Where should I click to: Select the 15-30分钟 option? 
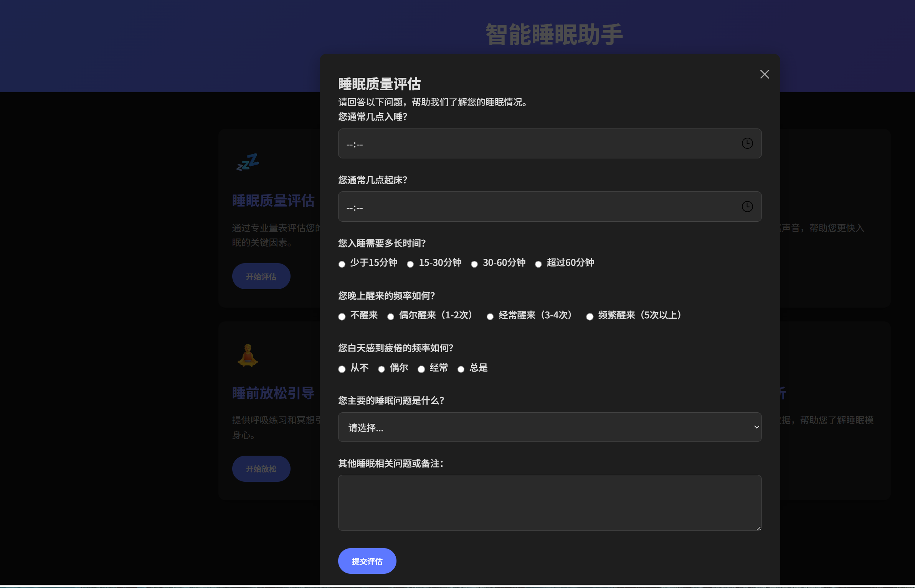[x=410, y=264]
